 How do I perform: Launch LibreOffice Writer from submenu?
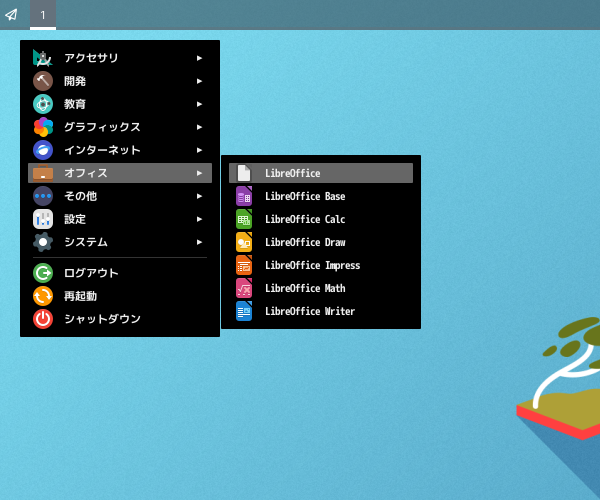coord(321,311)
